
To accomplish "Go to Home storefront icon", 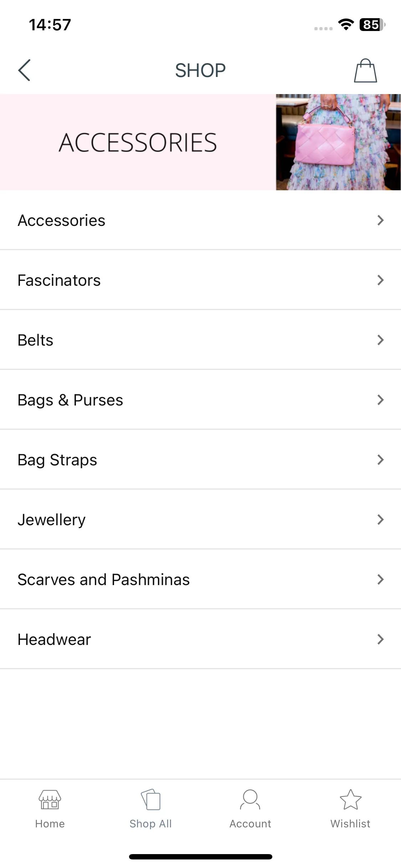I will pyautogui.click(x=50, y=800).
